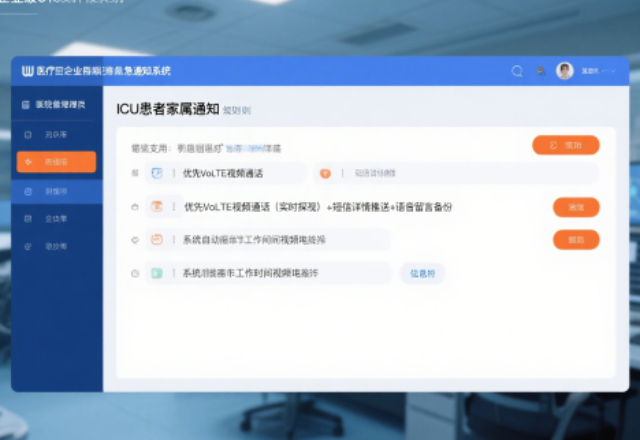640x440 pixels.
Task: Click the green icon in the fourth rule row
Action: click(157, 273)
